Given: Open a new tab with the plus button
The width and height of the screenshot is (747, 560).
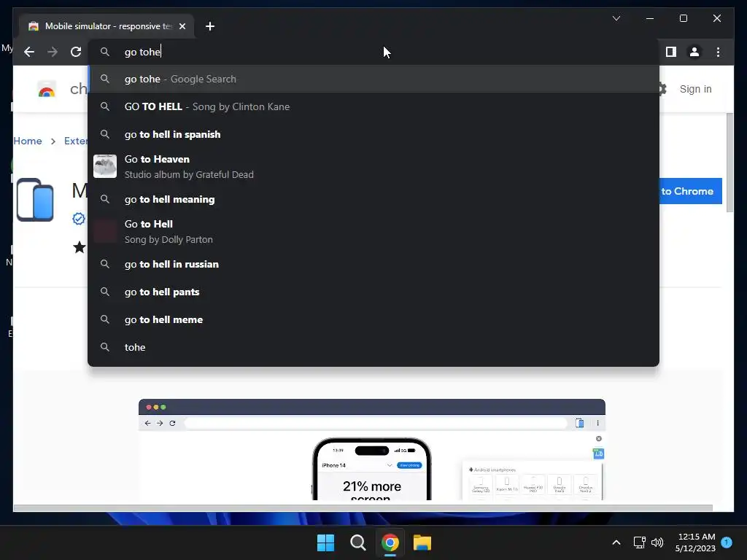Looking at the screenshot, I should pyautogui.click(x=210, y=26).
